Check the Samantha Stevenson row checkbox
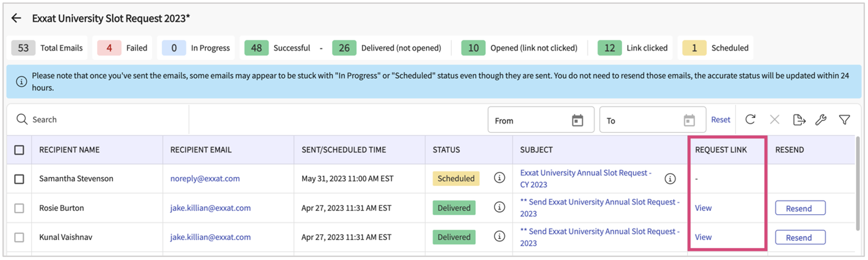The width and height of the screenshot is (868, 260). coord(19,179)
